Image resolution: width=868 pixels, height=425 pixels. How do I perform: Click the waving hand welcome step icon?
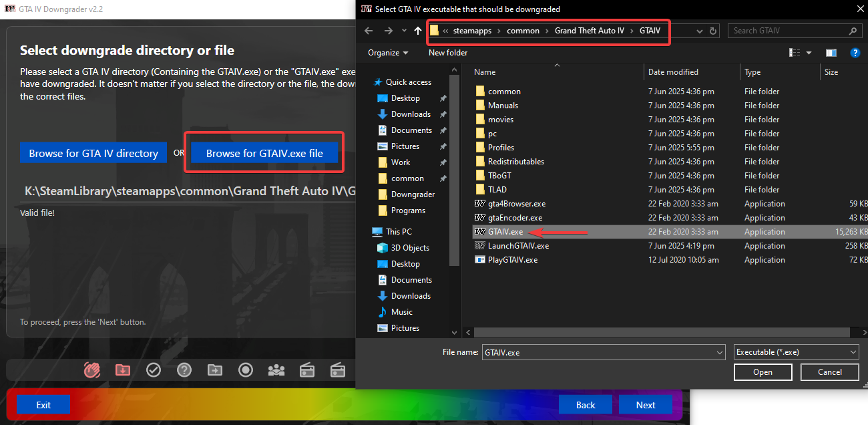click(x=92, y=370)
